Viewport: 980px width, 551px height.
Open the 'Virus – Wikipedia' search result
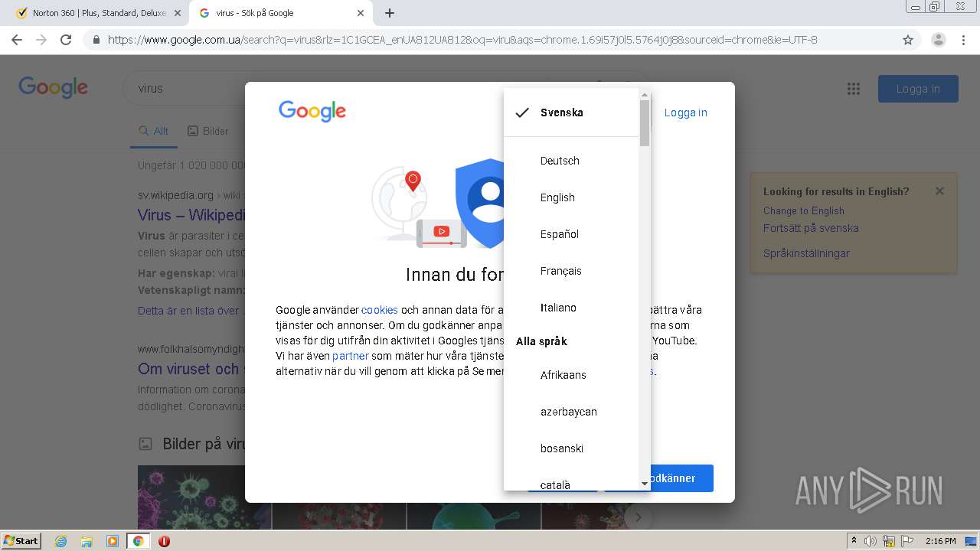tap(191, 215)
